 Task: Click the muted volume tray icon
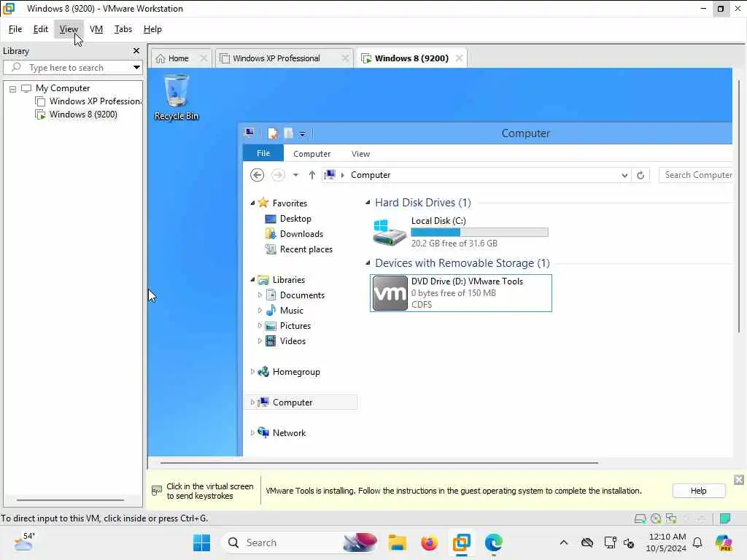(x=629, y=542)
